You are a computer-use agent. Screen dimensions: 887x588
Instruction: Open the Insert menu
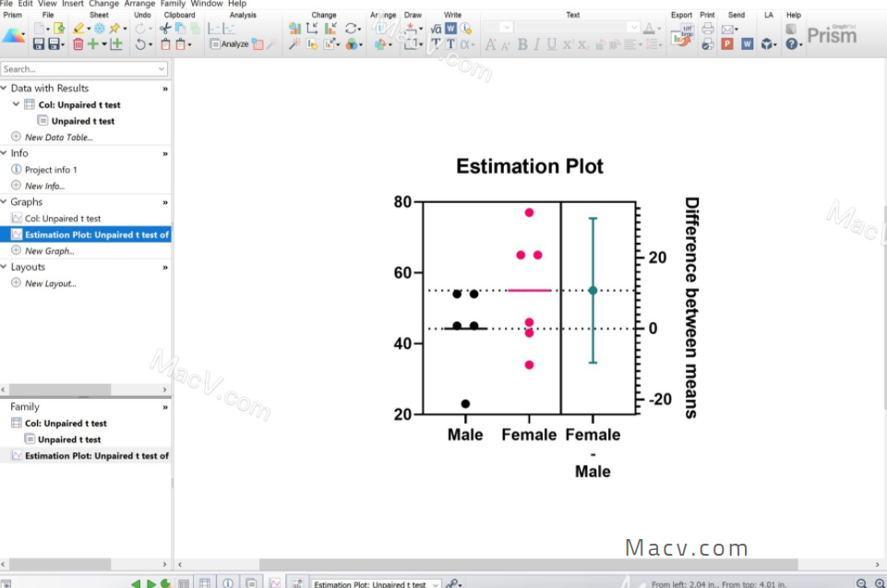(x=72, y=4)
